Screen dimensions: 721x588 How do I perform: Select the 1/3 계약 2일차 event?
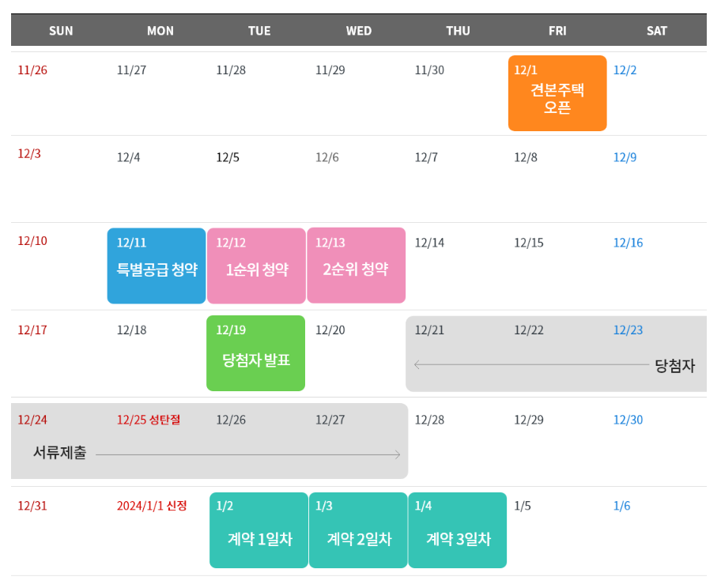[x=358, y=530]
